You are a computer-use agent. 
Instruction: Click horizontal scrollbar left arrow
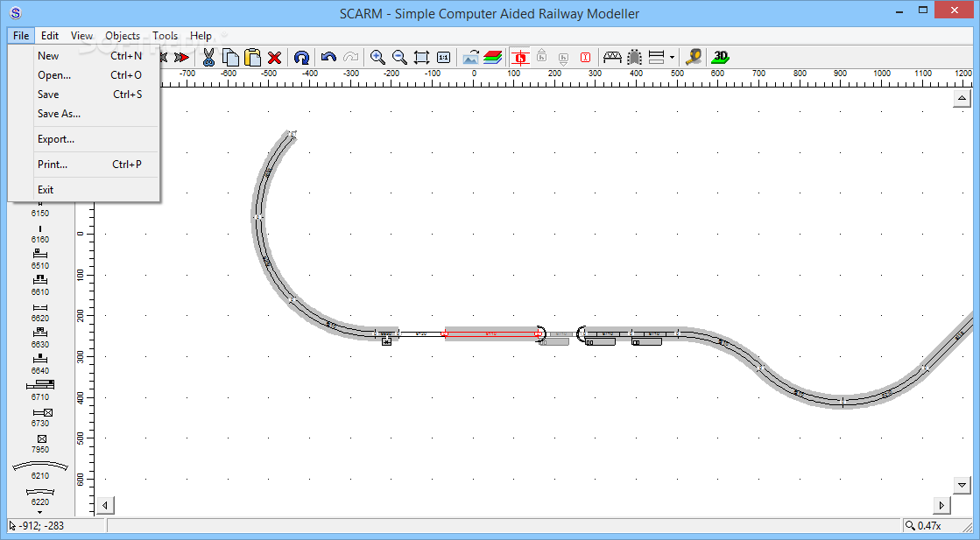106,505
